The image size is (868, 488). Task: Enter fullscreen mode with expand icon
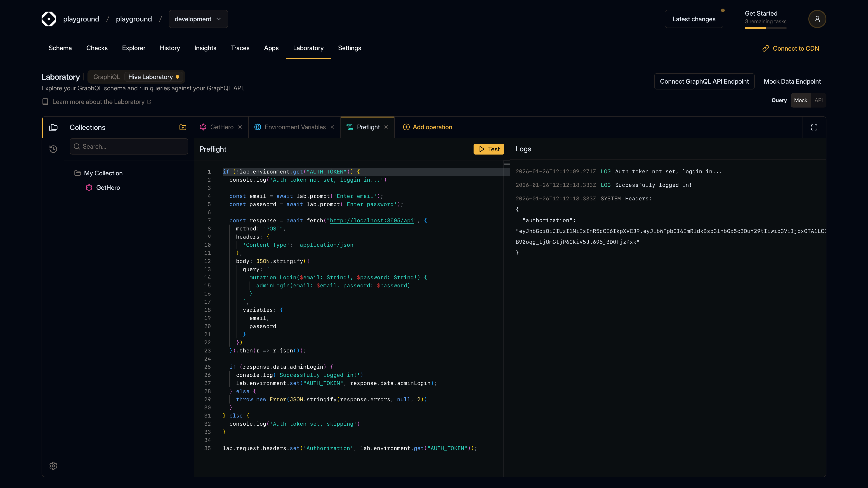click(x=814, y=127)
